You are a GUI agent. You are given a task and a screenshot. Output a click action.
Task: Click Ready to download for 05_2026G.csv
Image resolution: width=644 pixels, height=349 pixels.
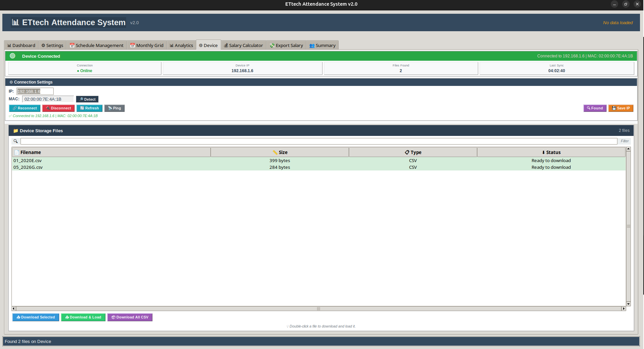(551, 167)
